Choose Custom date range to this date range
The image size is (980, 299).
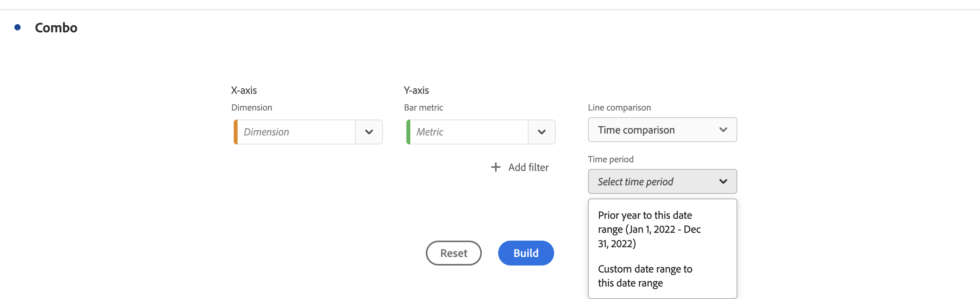[x=645, y=276]
